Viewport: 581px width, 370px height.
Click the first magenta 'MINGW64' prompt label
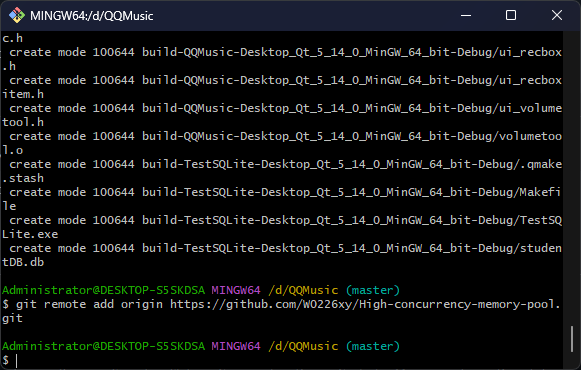236,290
